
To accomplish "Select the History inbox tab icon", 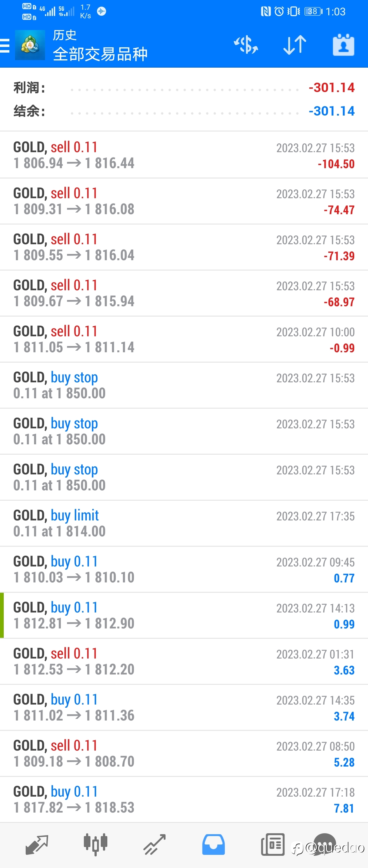I will pos(213,845).
